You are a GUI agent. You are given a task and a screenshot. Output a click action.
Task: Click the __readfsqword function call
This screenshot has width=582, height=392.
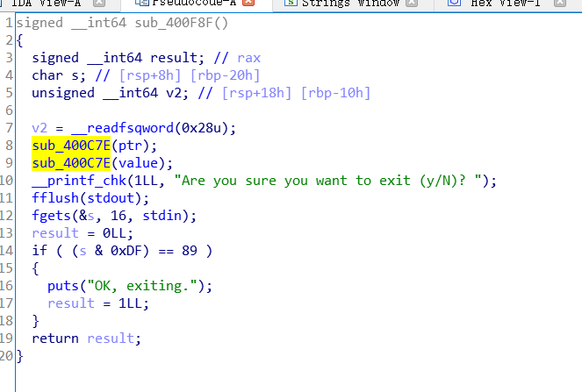coord(122,128)
